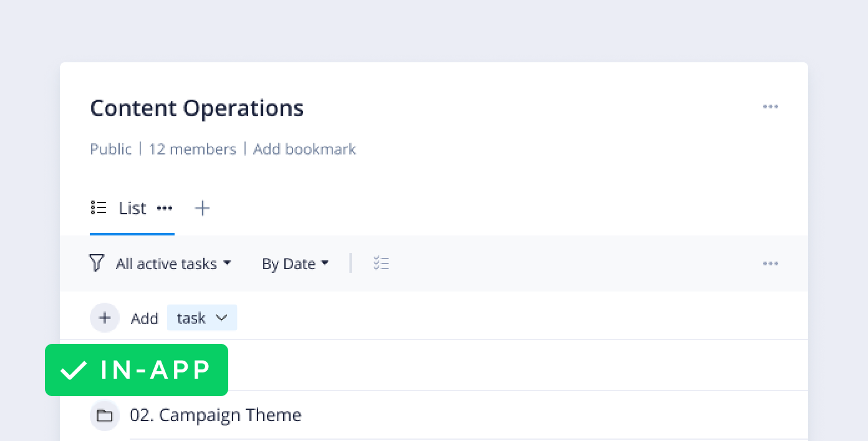Select the IN-APP badge

pos(137,370)
